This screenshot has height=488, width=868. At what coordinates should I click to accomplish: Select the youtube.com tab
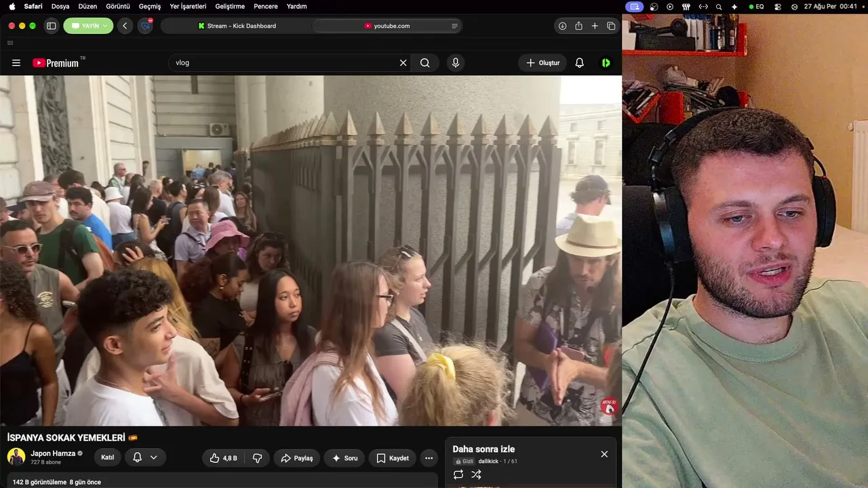387,26
